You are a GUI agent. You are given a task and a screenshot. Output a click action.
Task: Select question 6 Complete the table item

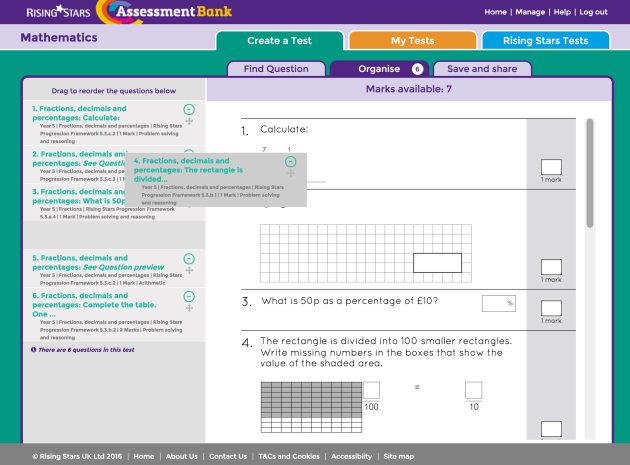coord(114,315)
